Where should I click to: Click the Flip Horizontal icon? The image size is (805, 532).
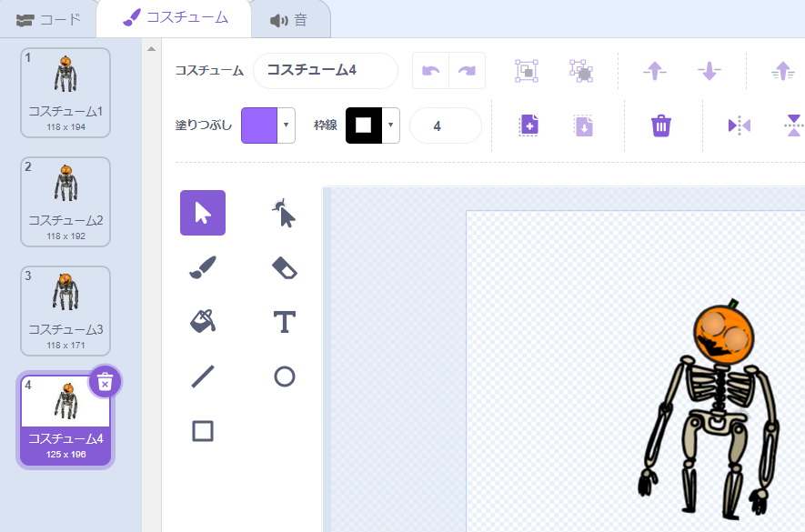pyautogui.click(x=740, y=125)
